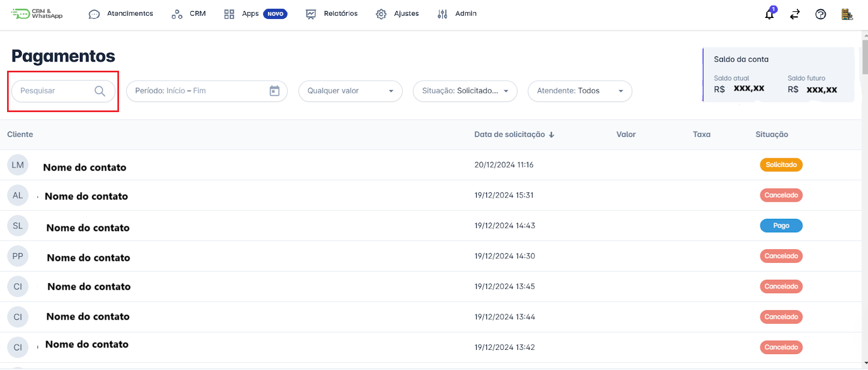Click the transfer arrows icon
868x370 pixels.
pyautogui.click(x=795, y=14)
